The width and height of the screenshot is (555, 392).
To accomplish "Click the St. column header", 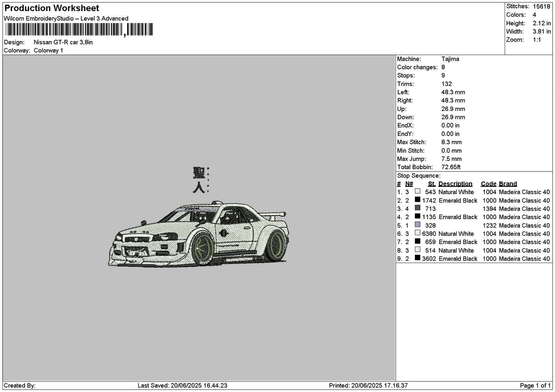I will [432, 184].
